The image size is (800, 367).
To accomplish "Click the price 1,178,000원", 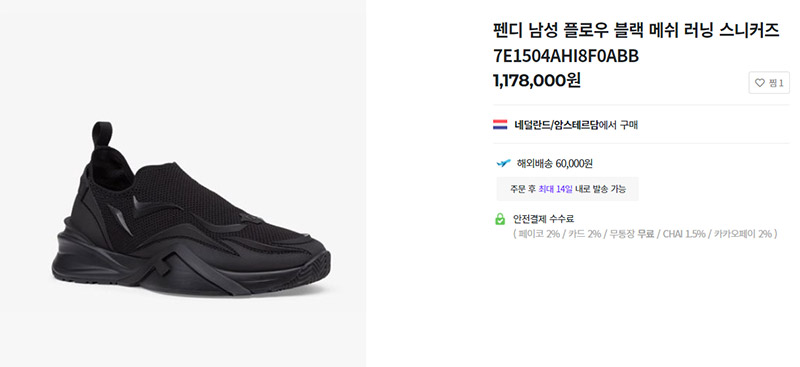I will coord(537,80).
